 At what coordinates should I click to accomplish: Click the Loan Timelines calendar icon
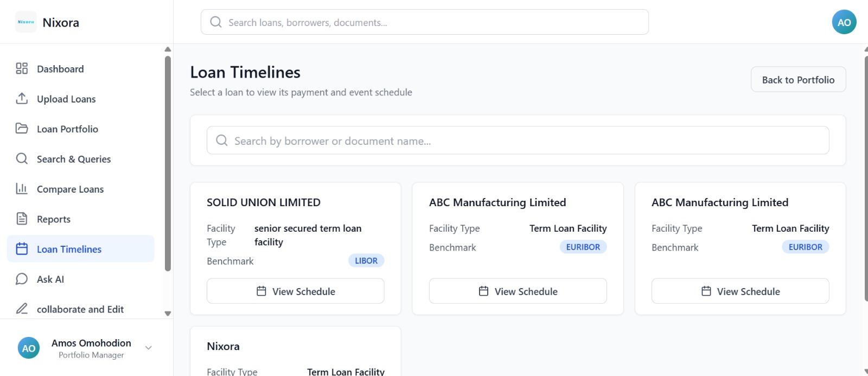tap(22, 248)
